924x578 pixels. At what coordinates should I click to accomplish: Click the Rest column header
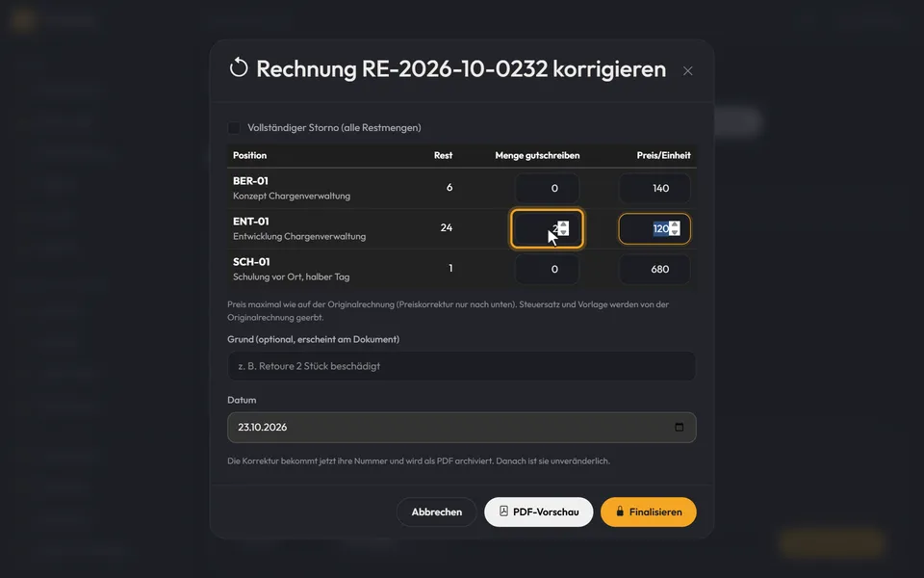[x=443, y=156]
